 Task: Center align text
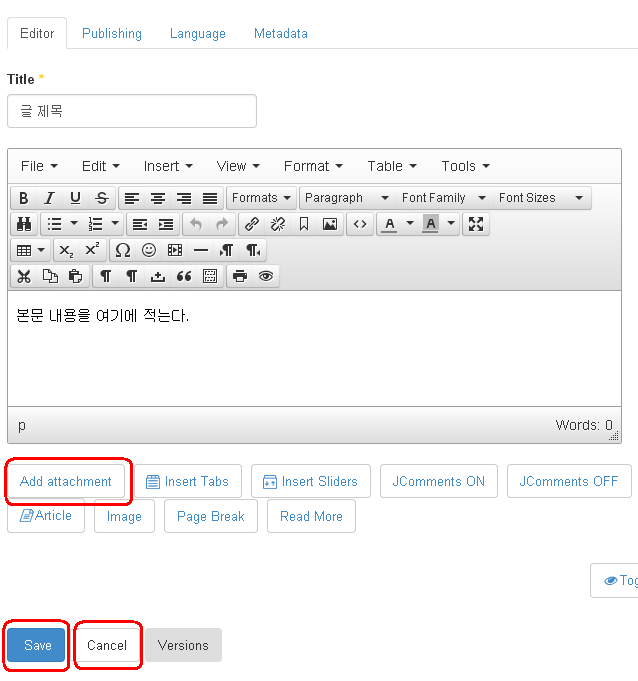point(158,198)
